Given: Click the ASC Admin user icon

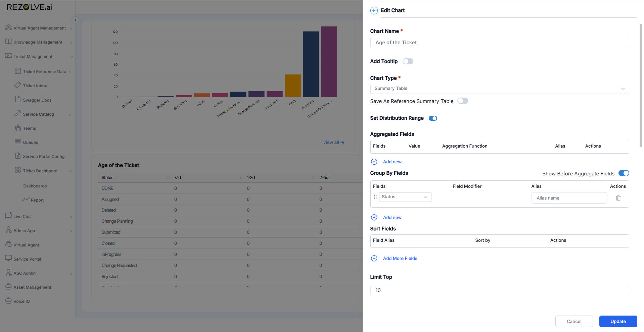Looking at the screenshot, I should 8,272.
